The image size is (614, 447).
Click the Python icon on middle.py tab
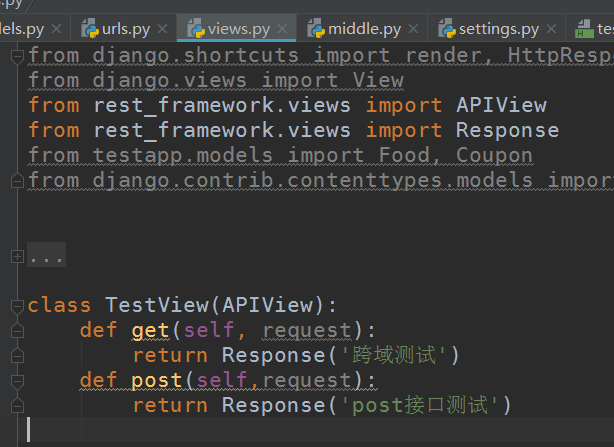[316, 28]
